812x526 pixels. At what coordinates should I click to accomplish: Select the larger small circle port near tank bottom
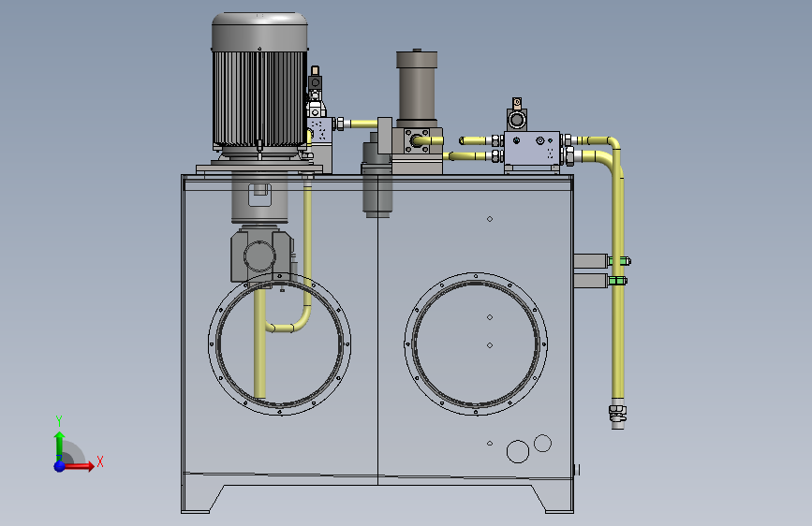517,451
